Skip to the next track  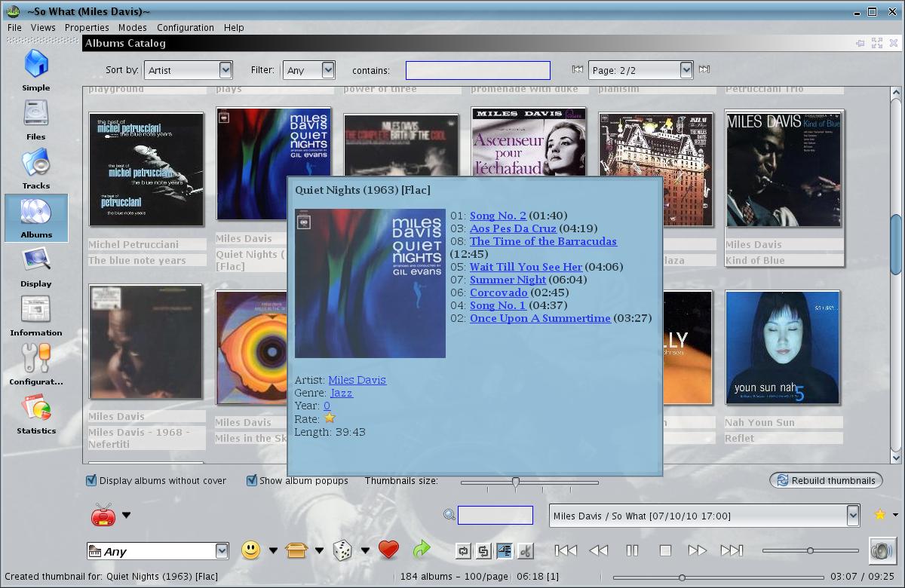[732, 550]
